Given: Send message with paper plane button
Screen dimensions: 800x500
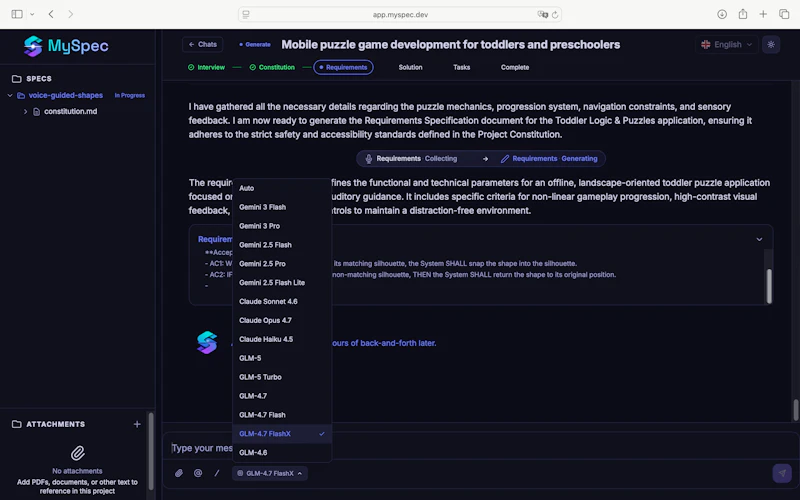Looking at the screenshot, I should [782, 473].
